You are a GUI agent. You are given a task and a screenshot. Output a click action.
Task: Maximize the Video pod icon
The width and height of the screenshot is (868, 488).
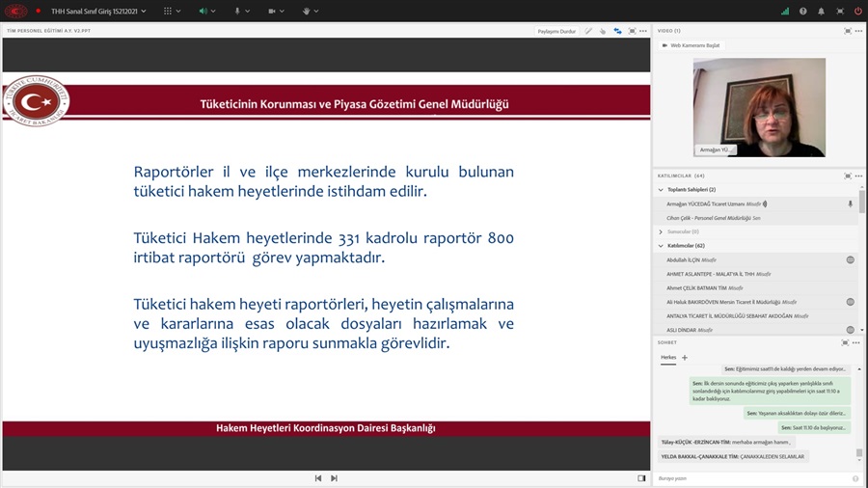pos(848,31)
